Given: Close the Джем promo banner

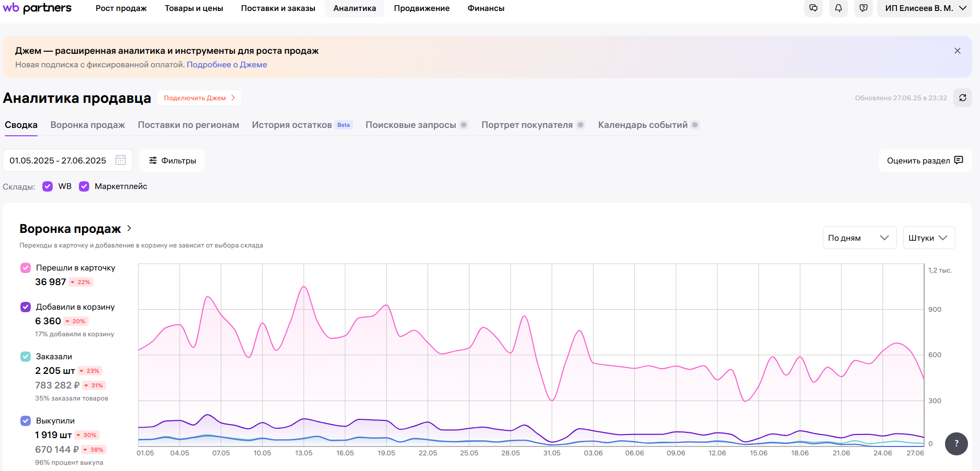Looking at the screenshot, I should pos(958,51).
